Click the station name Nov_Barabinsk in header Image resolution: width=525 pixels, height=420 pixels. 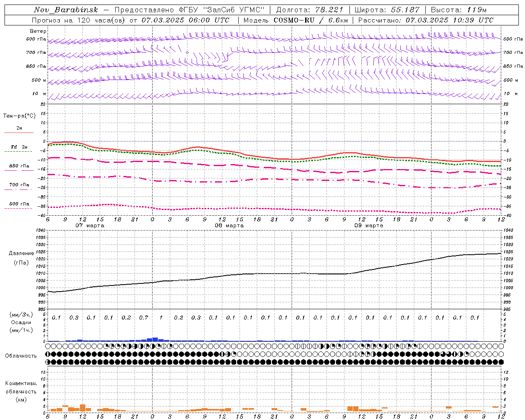pos(66,10)
